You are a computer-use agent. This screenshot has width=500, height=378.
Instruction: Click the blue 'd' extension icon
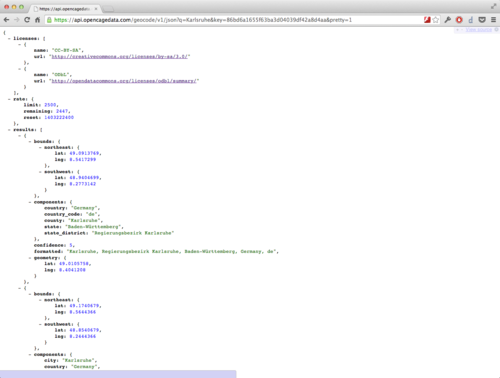click(470, 20)
